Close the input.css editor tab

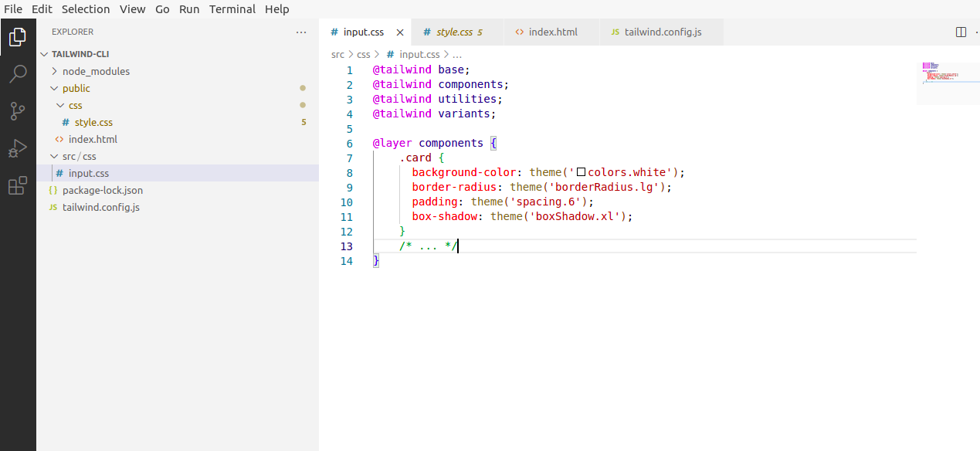pyautogui.click(x=399, y=32)
